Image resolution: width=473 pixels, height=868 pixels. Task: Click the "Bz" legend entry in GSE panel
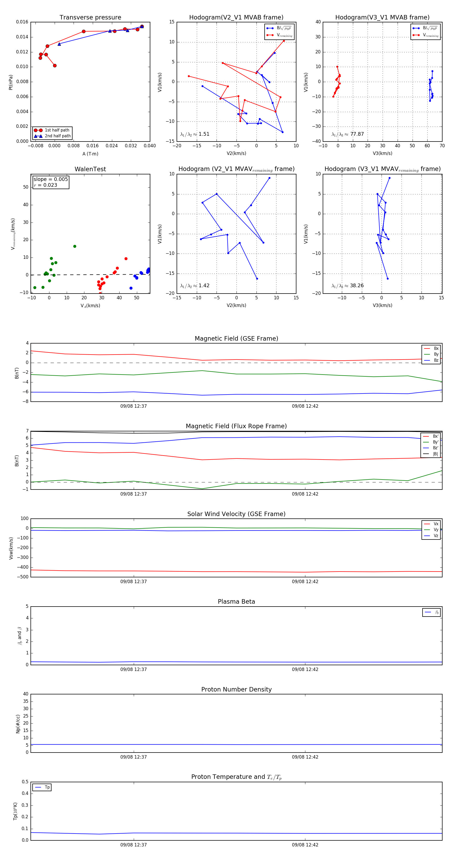431,360
